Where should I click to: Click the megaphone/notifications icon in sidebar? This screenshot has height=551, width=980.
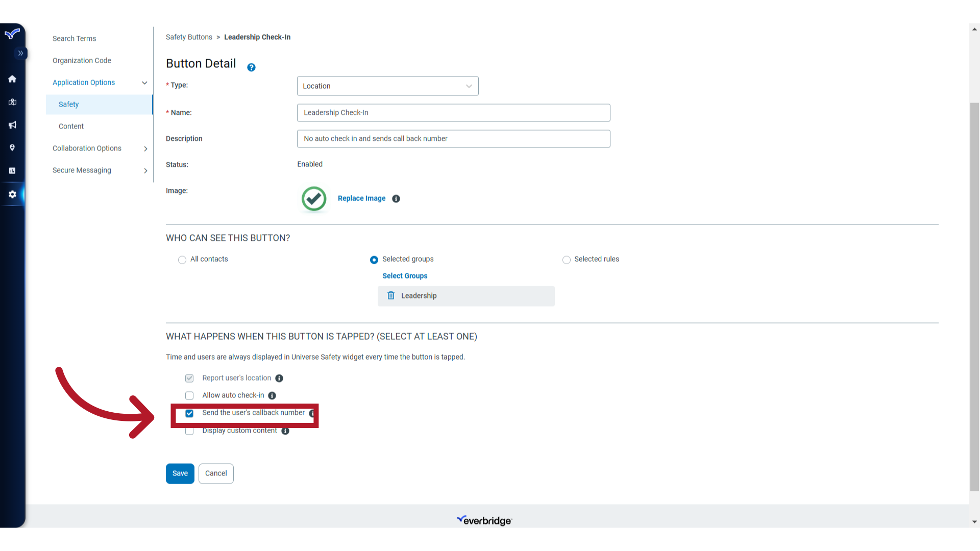point(12,124)
